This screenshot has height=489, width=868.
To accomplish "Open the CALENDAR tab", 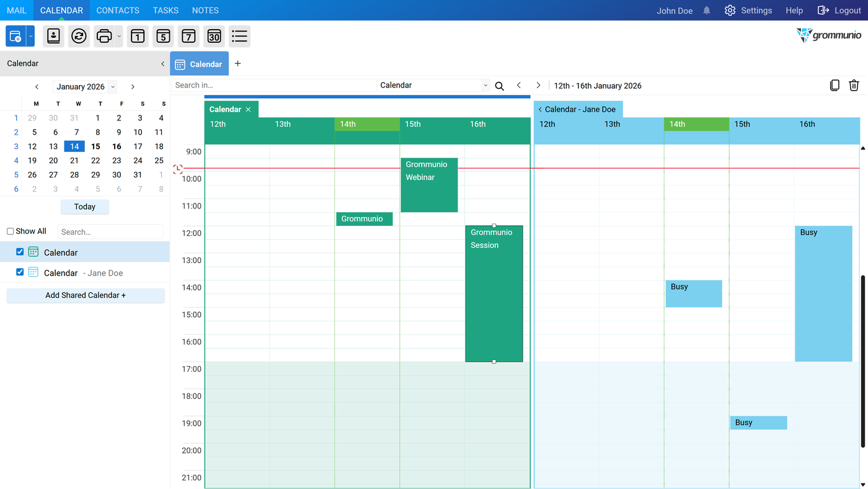I will click(x=61, y=11).
